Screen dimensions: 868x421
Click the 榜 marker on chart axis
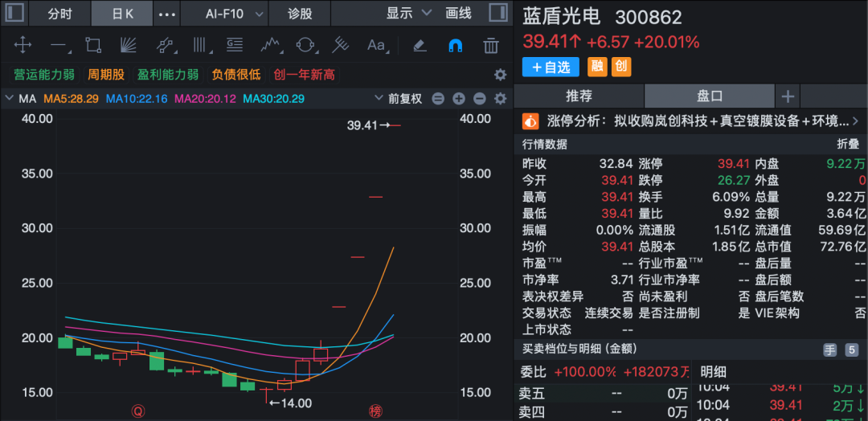click(376, 411)
